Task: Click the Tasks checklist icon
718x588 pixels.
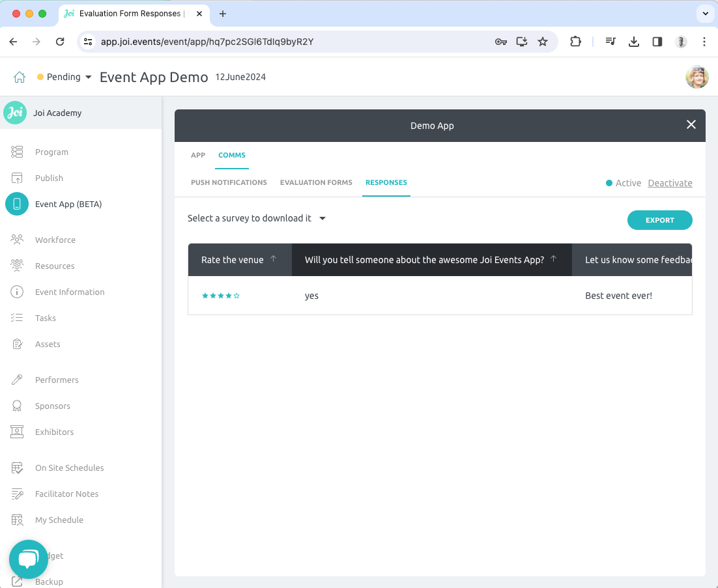Action: coord(17,318)
